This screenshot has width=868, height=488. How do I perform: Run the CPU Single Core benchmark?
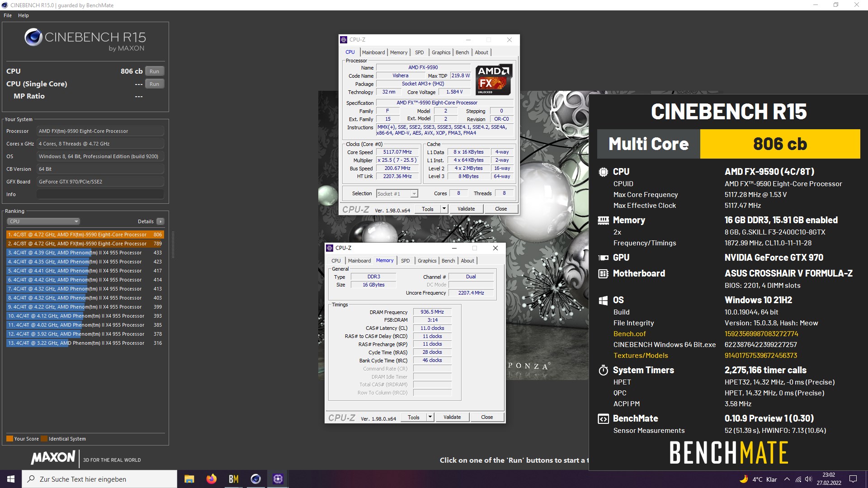point(155,84)
